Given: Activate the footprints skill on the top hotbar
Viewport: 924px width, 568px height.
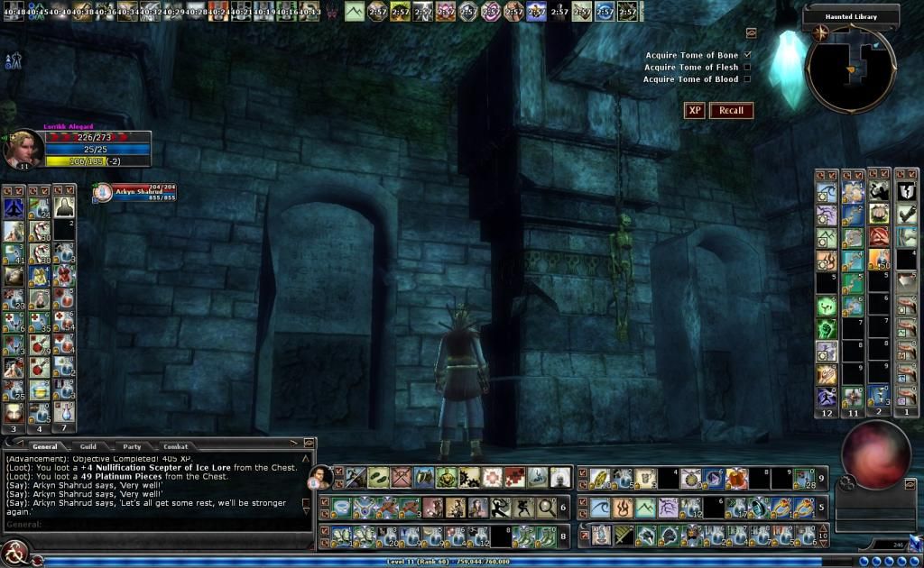Looking at the screenshot, I should [378, 477].
